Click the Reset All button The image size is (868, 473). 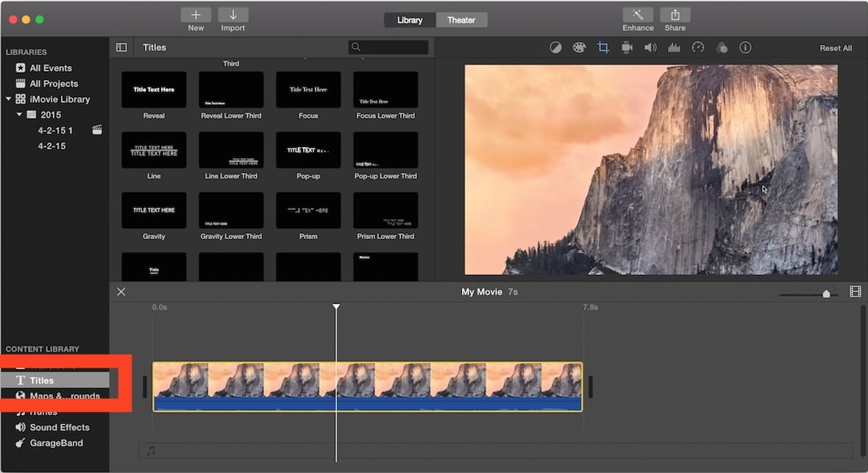click(x=836, y=47)
